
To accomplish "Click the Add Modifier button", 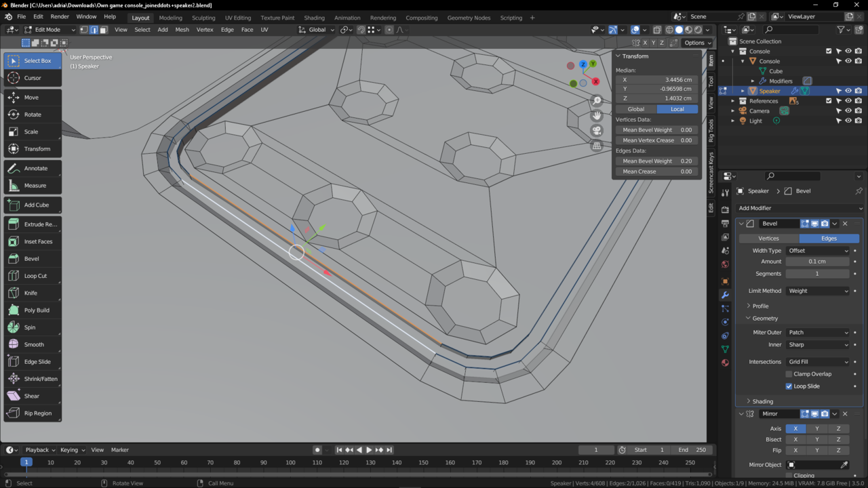I will tap(764, 208).
